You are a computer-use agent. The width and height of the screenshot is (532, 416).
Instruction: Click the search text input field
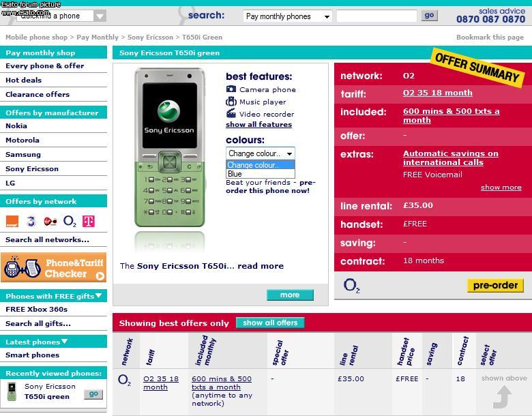point(376,16)
